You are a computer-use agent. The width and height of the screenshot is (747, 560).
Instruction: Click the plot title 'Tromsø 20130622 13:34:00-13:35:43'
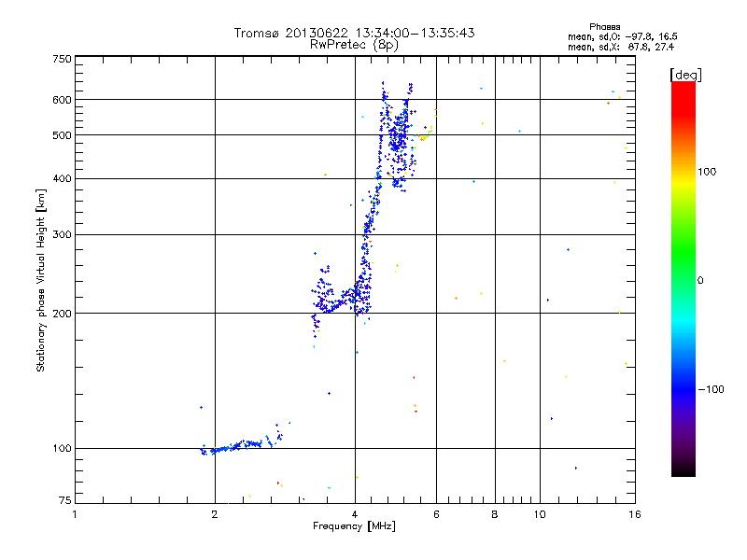[354, 33]
